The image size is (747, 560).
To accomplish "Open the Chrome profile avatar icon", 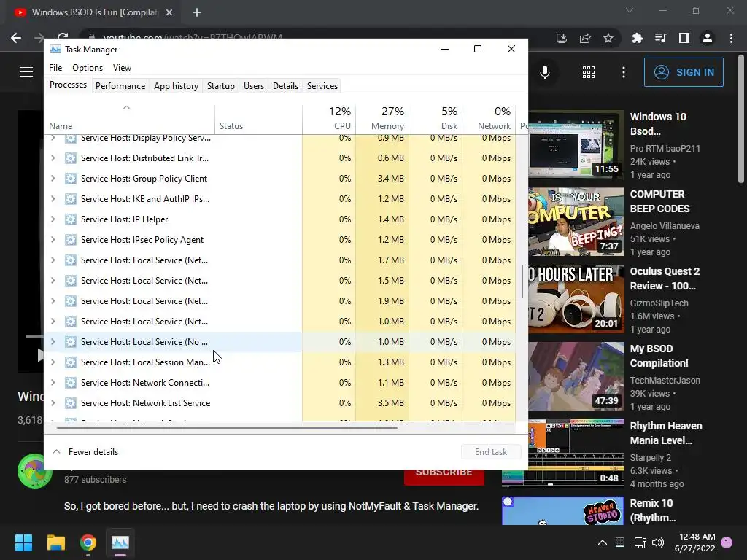I will pyautogui.click(x=708, y=38).
